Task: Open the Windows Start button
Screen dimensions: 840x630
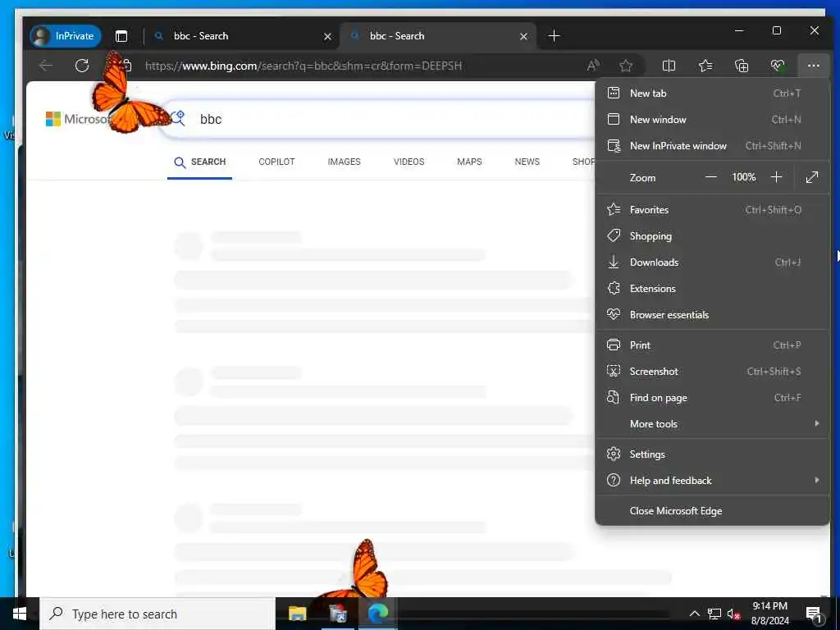Action: pos(20,614)
